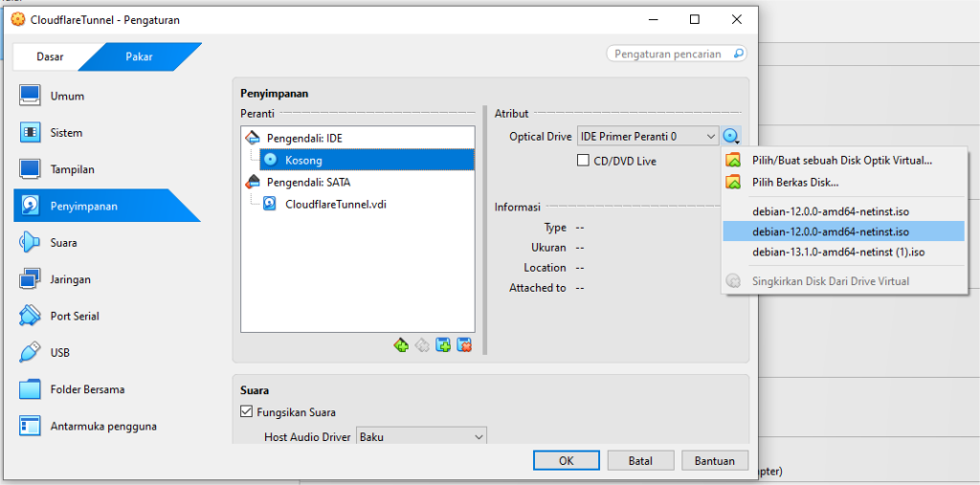Uncheck the Fungsikan Suara checkbox

pos(247,412)
